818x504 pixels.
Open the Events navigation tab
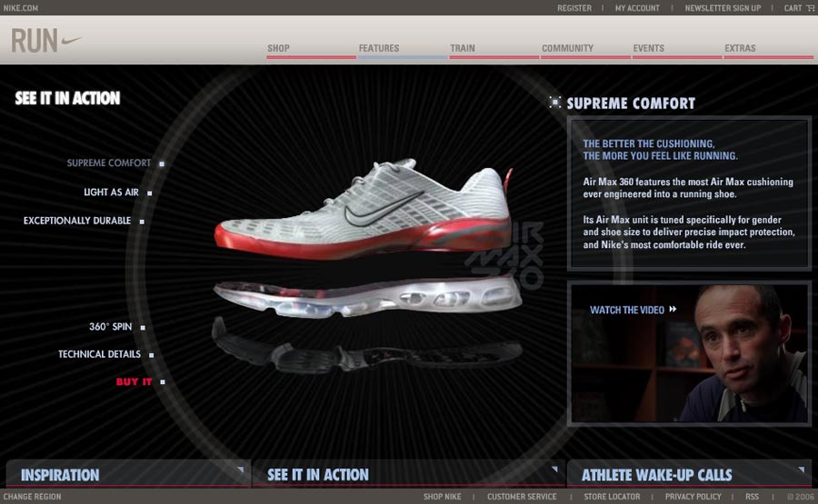pyautogui.click(x=649, y=49)
